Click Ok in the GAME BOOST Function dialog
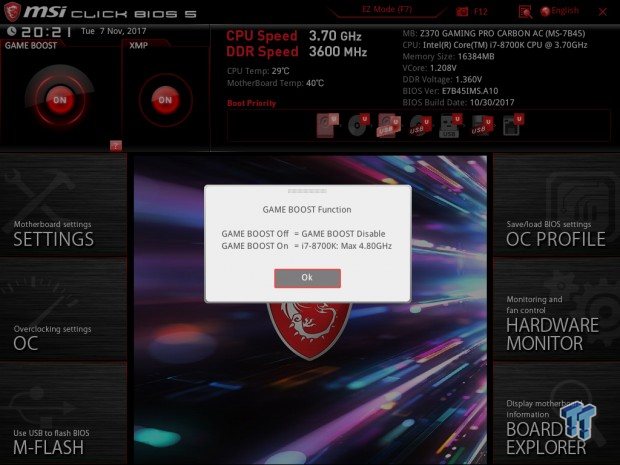620x465 pixels. coord(307,278)
